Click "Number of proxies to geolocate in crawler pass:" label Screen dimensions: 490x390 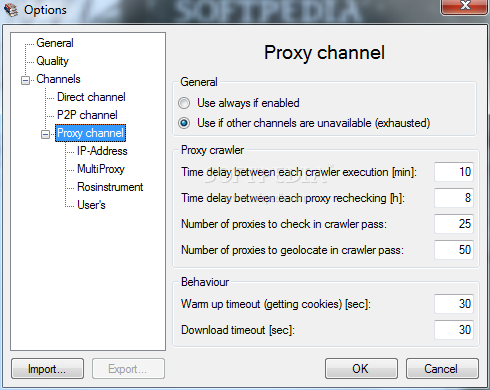(292, 250)
